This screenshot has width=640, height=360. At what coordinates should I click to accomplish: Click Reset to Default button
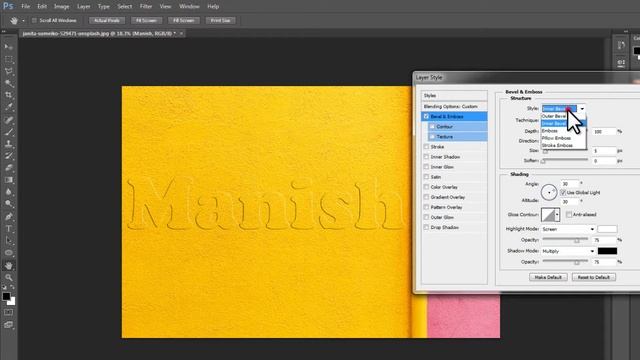click(x=593, y=277)
